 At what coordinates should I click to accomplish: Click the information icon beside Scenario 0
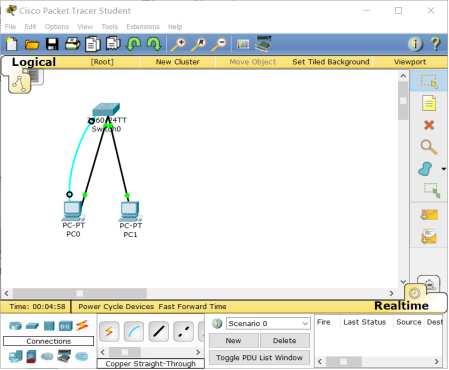[217, 323]
